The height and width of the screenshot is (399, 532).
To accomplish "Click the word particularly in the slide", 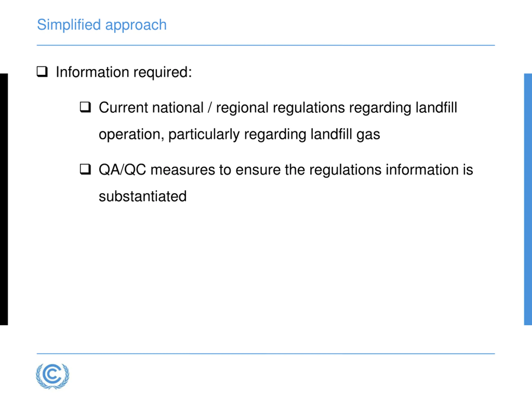I will click(204, 134).
